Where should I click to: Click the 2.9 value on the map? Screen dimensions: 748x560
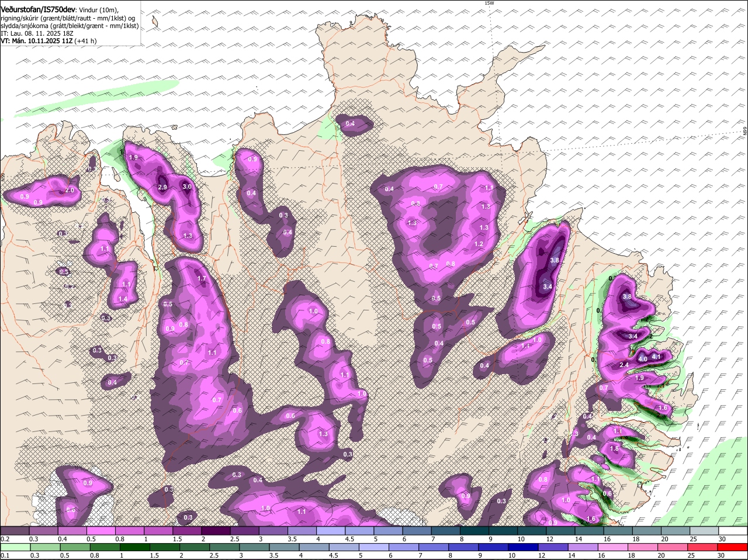[162, 187]
